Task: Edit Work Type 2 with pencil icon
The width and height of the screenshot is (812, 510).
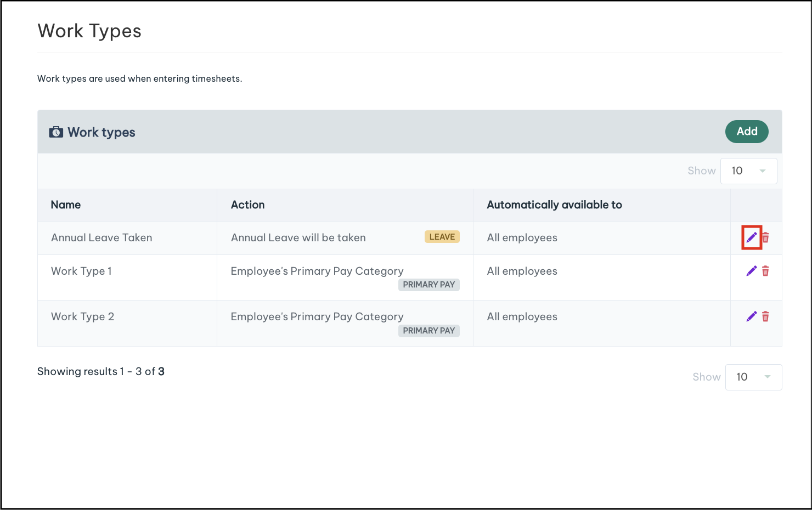Action: pyautogui.click(x=752, y=316)
